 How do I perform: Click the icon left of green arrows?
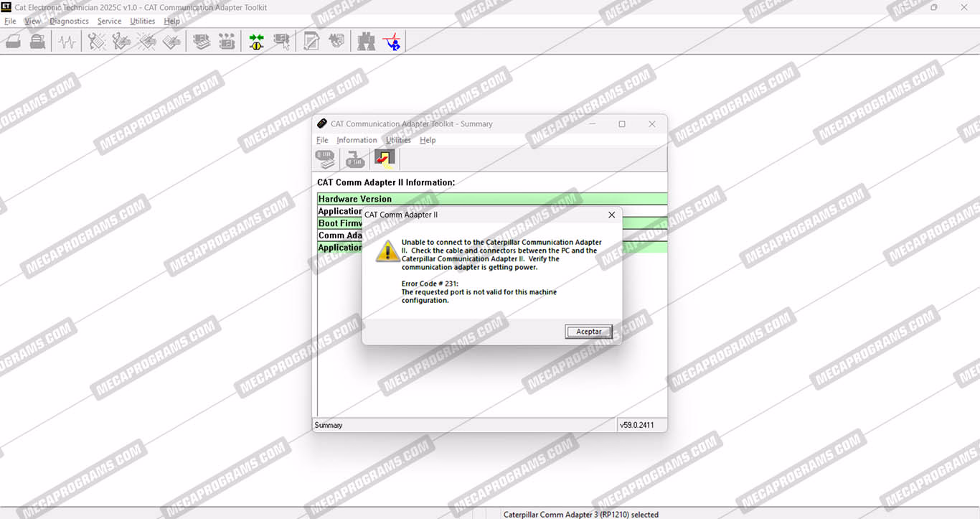(227, 42)
